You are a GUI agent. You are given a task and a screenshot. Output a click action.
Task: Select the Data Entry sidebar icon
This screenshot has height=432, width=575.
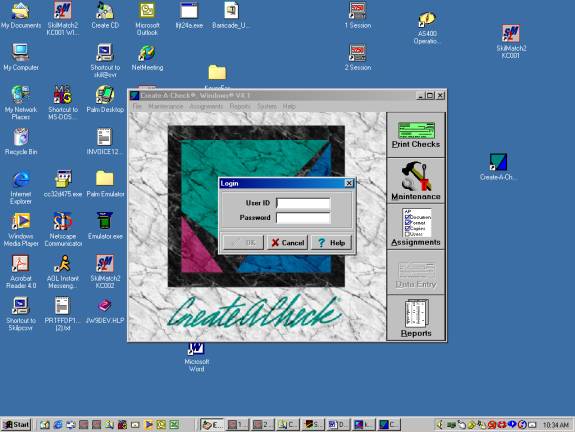click(416, 272)
